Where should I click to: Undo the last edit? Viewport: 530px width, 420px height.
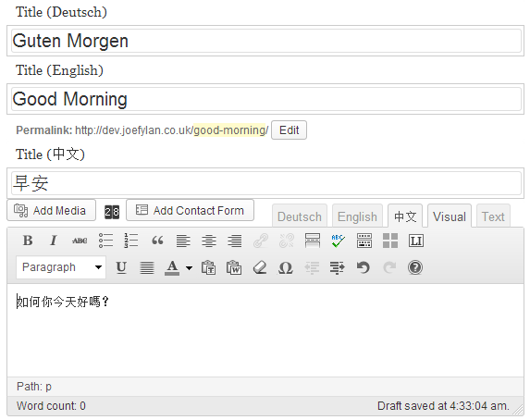364,268
